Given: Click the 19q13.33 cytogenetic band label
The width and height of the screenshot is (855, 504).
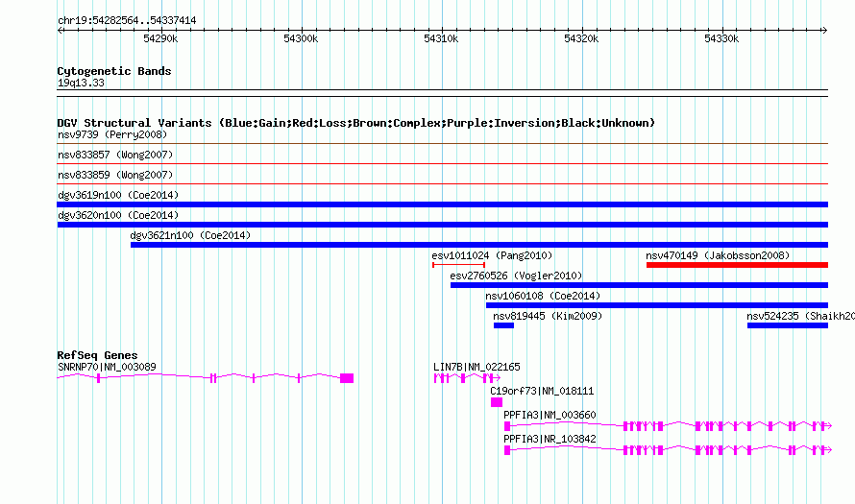Looking at the screenshot, I should (x=81, y=83).
